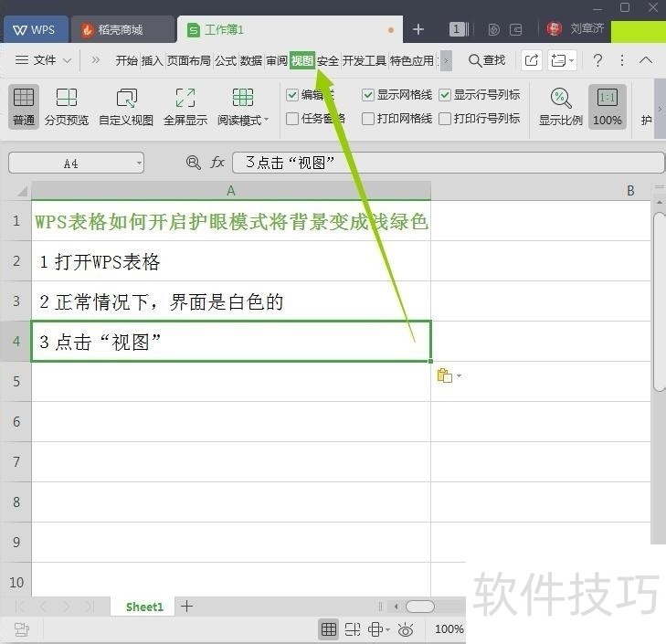Select the 视图 ribbon tab
Viewport: 666px width, 644px height.
[x=302, y=60]
